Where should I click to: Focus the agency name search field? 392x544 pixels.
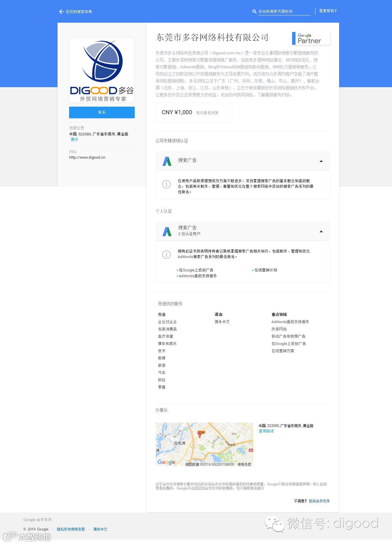click(x=285, y=12)
